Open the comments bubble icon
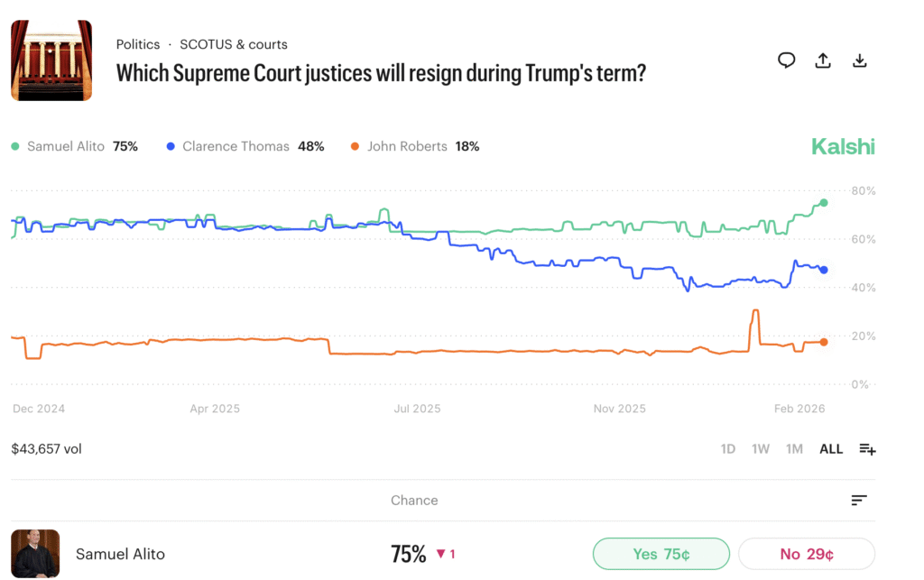The height and width of the screenshot is (580, 924). pyautogui.click(x=786, y=60)
